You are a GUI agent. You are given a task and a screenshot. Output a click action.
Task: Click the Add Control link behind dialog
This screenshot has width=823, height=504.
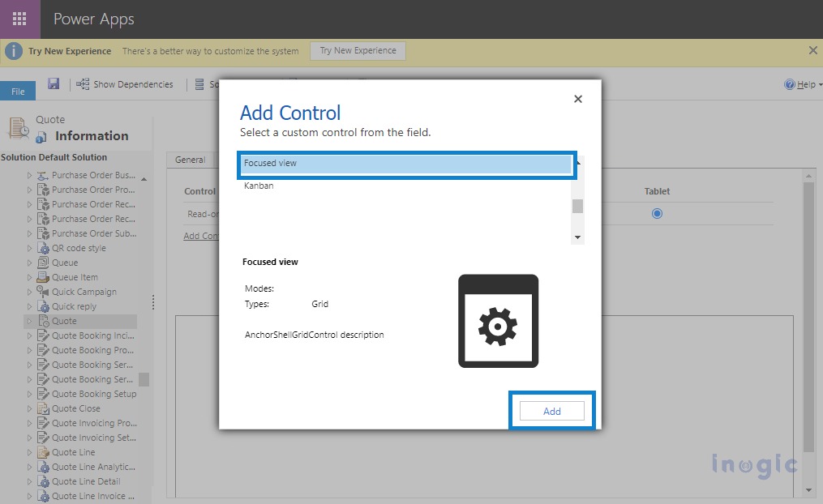pyautogui.click(x=201, y=236)
